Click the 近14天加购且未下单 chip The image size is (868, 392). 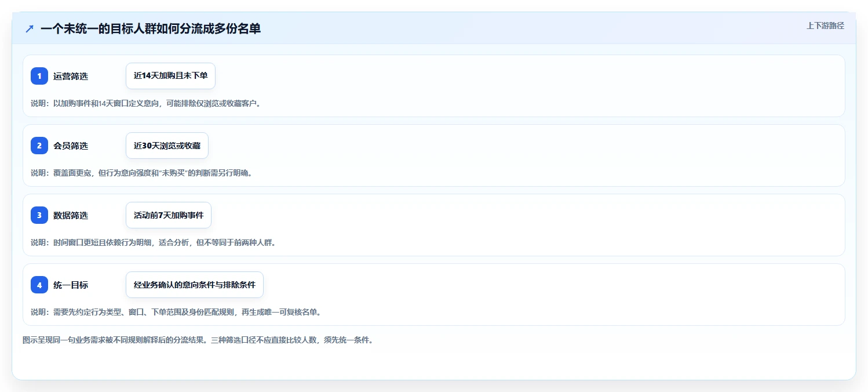coord(170,76)
